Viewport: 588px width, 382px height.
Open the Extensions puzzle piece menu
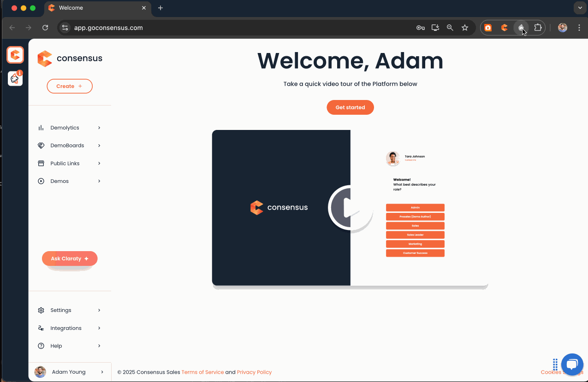tap(538, 28)
